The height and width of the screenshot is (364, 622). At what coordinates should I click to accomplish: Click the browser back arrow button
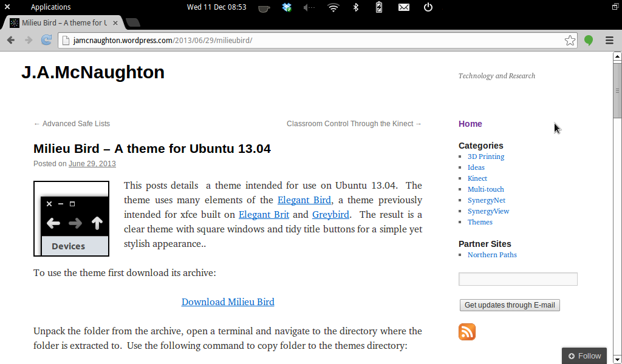click(11, 40)
